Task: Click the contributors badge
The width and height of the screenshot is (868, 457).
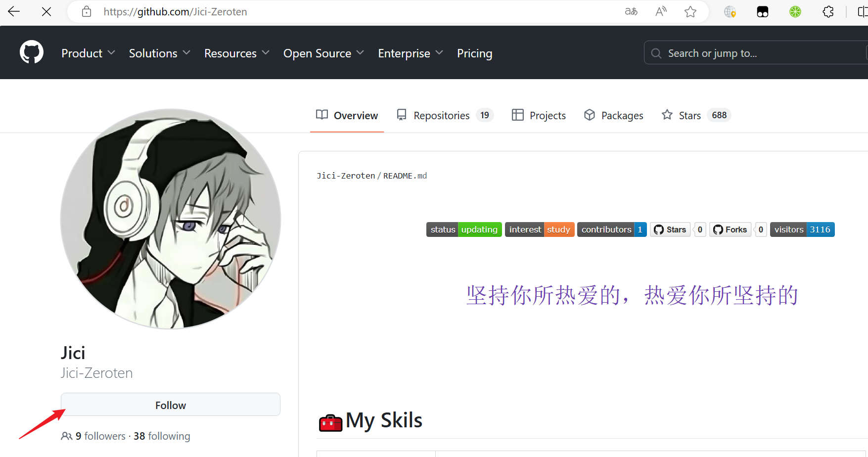Action: coord(612,229)
